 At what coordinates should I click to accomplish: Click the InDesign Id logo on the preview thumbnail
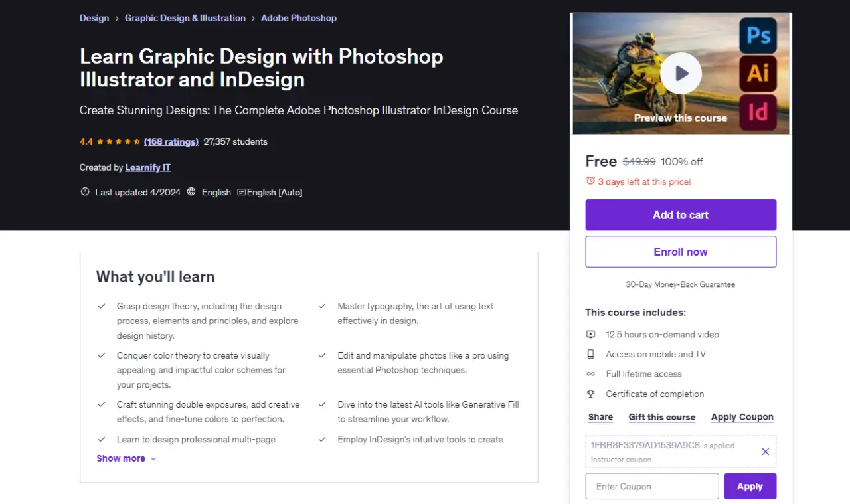click(758, 112)
